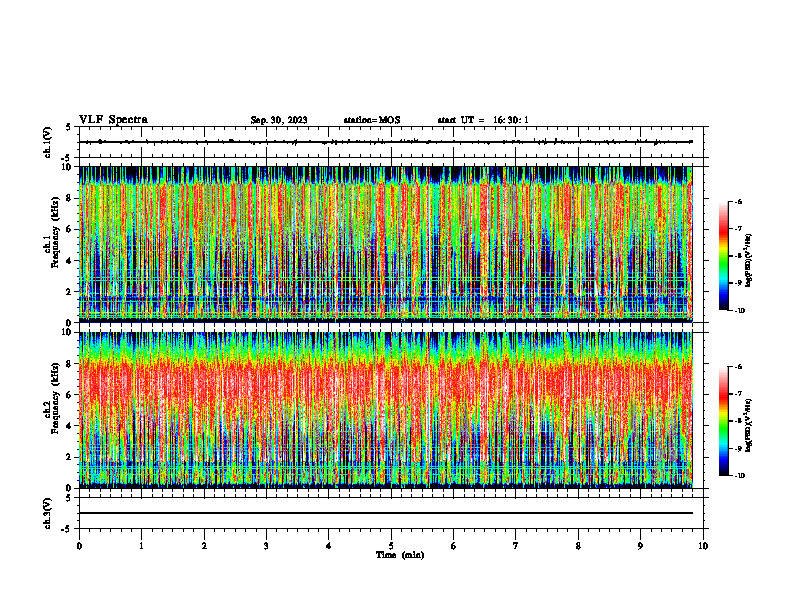Click inside the ch.1 spectrogram panel
Screen dimensions: 792x612
coord(386,244)
